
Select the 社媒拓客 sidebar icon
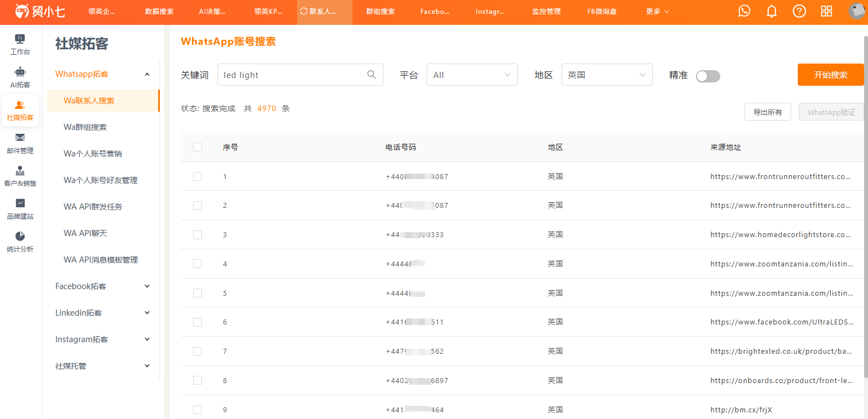click(x=20, y=110)
